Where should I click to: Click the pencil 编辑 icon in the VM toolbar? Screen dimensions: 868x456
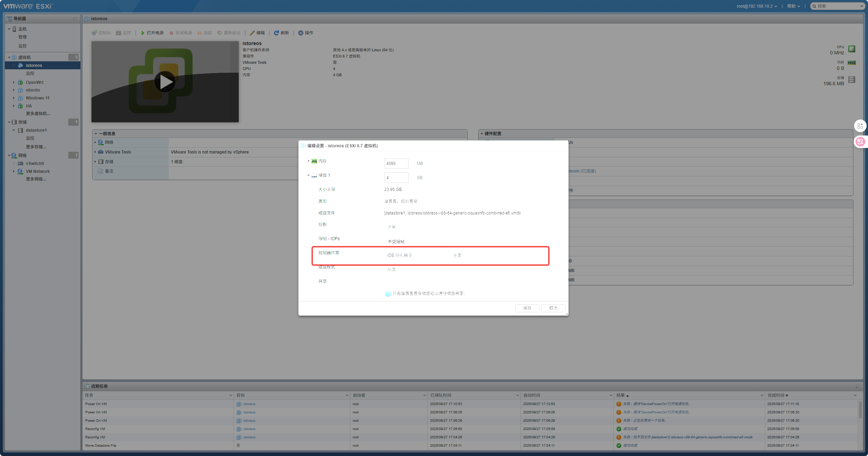[252, 33]
